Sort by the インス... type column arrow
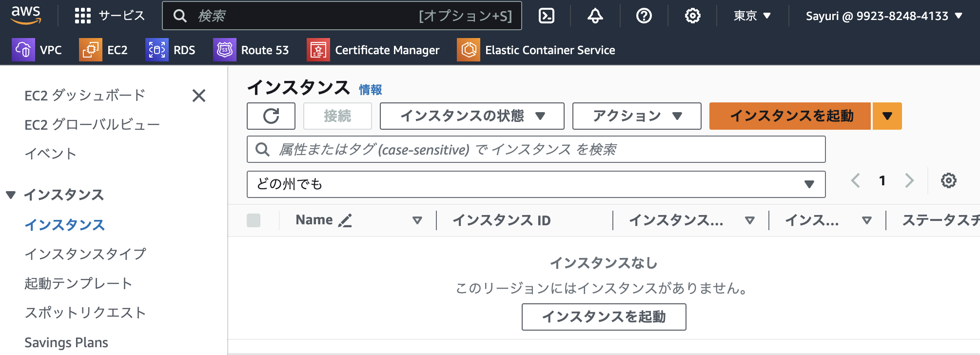This screenshot has height=355, width=980. pyautogui.click(x=867, y=220)
